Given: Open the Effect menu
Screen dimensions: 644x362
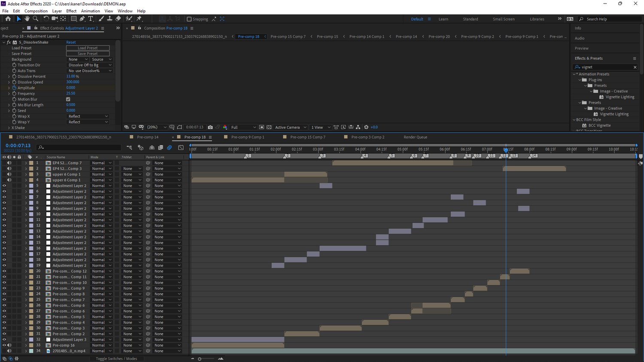Looking at the screenshot, I should coord(71,11).
